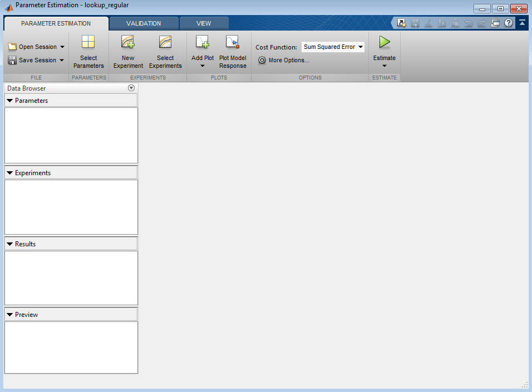Collapse the Preview section
The width and height of the screenshot is (532, 392).
(x=10, y=315)
